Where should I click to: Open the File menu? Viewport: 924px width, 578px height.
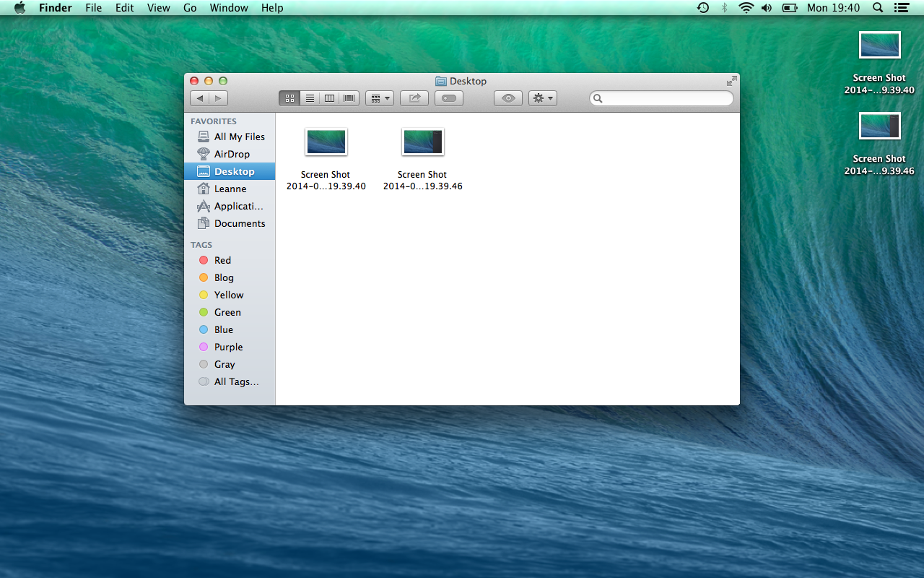point(93,8)
